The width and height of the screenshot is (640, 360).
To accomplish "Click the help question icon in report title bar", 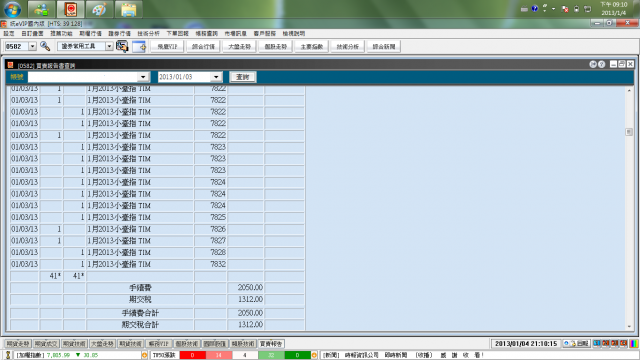I will (601, 64).
